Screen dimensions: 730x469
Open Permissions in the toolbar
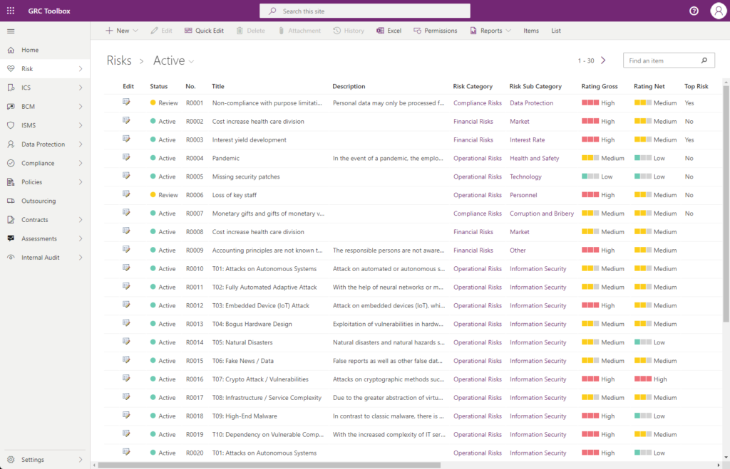[435, 31]
